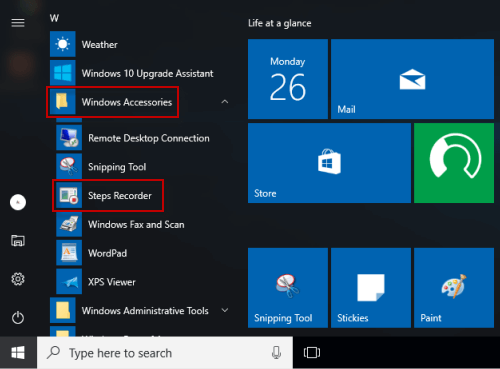The image size is (500, 369).
Task: Click the XPS Viewer paper plane icon
Action: pos(69,282)
